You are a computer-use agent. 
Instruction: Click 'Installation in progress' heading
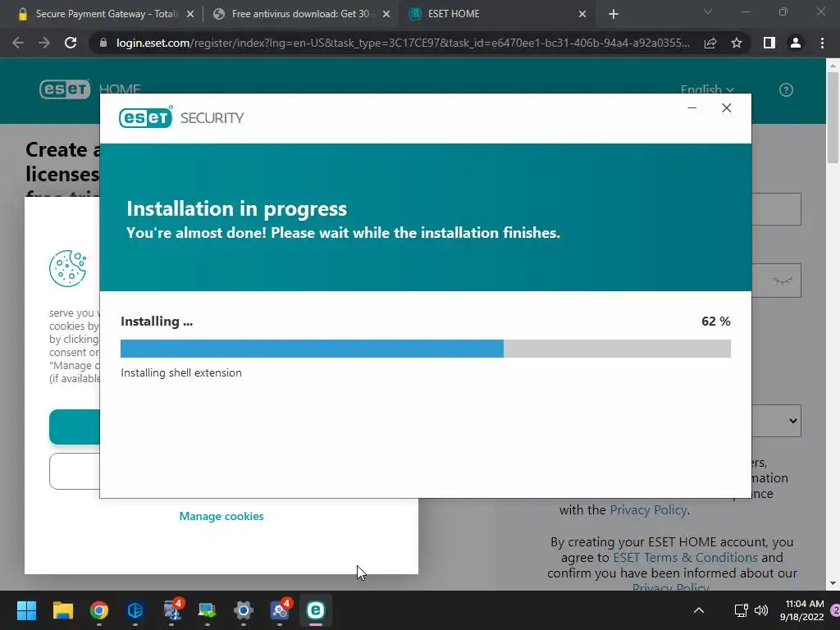[x=237, y=208]
